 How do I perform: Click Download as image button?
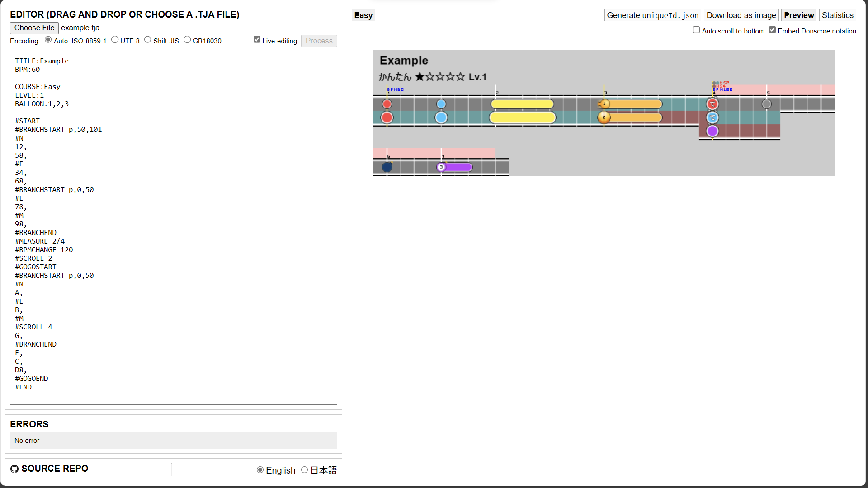point(741,15)
